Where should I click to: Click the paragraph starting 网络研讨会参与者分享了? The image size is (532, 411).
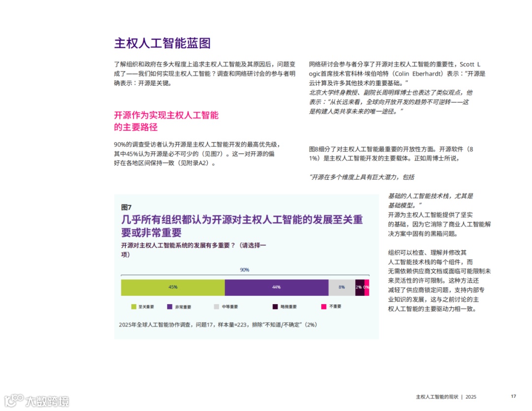click(x=397, y=73)
